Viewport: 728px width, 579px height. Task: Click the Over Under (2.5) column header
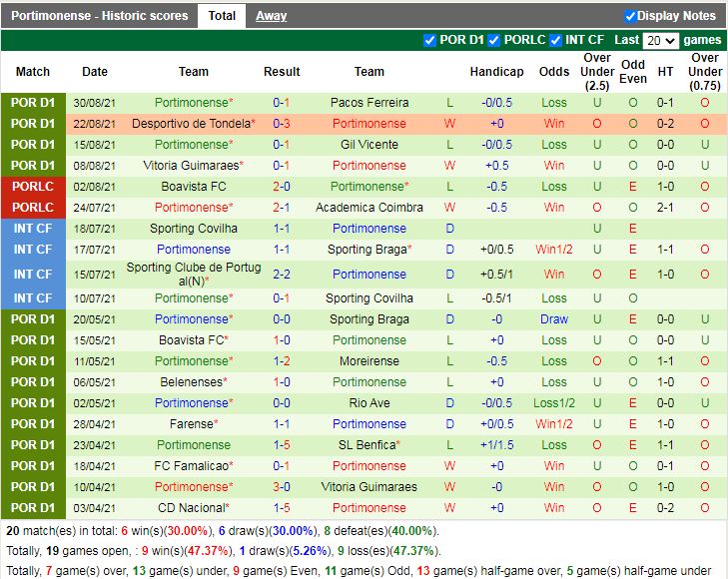[597, 72]
